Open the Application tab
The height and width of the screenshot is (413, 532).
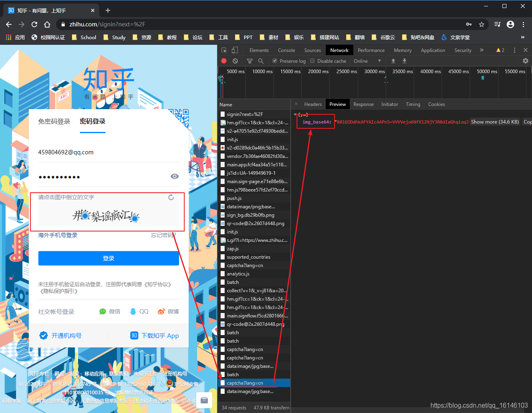pos(433,50)
